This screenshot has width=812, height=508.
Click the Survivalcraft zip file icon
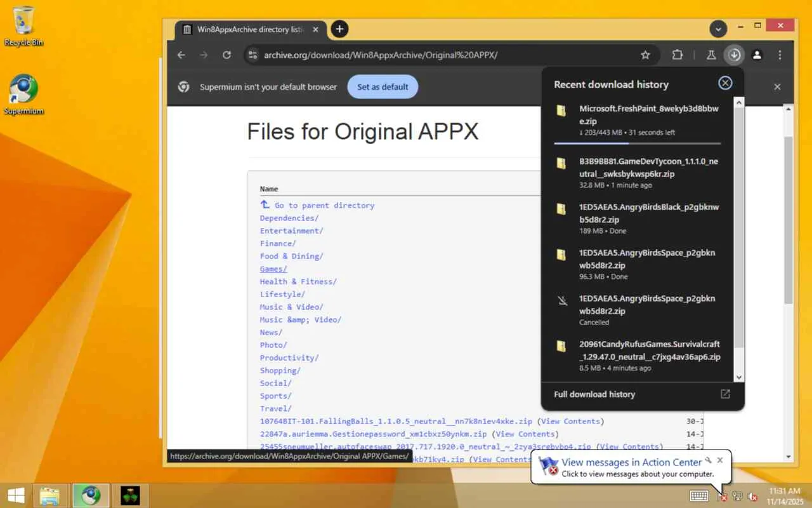[x=561, y=346]
